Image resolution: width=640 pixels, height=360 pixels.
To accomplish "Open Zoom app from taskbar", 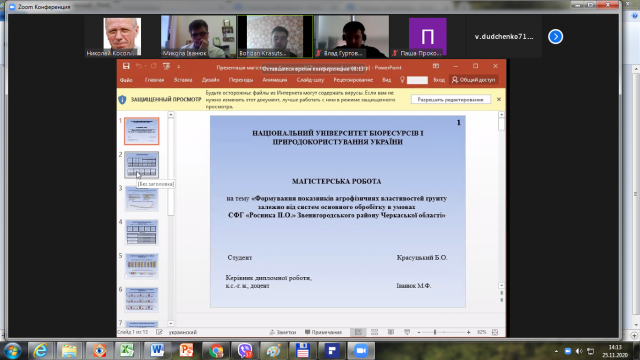I will click(361, 351).
